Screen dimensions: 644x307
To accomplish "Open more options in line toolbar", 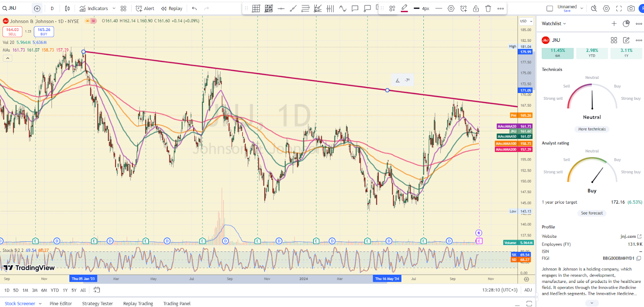I will [x=501, y=8].
